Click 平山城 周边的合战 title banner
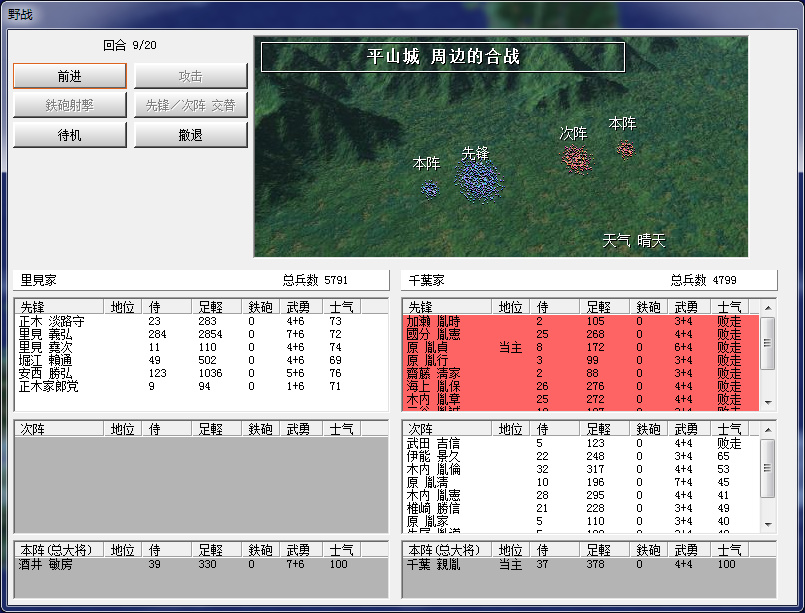Screen dimensions: 805x613 [x=443, y=56]
